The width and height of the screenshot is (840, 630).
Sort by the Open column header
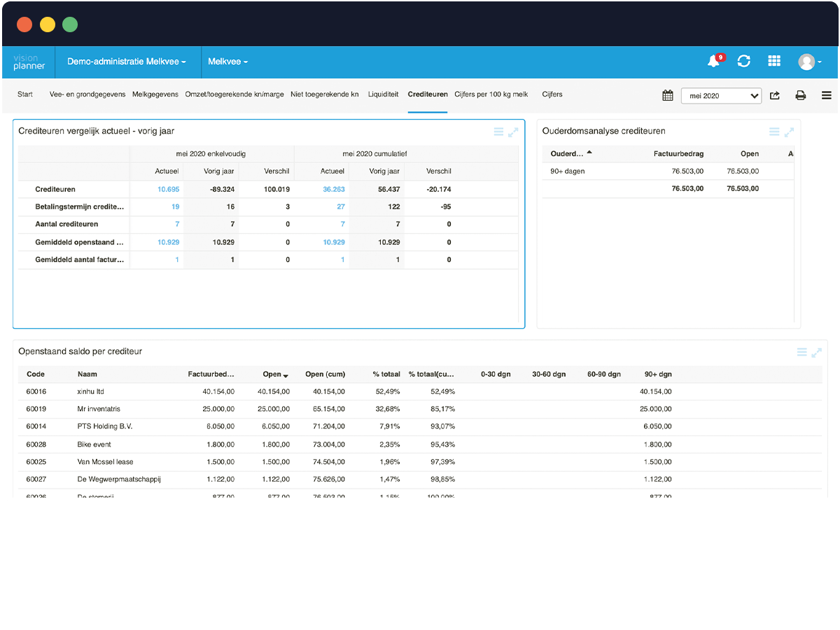275,374
